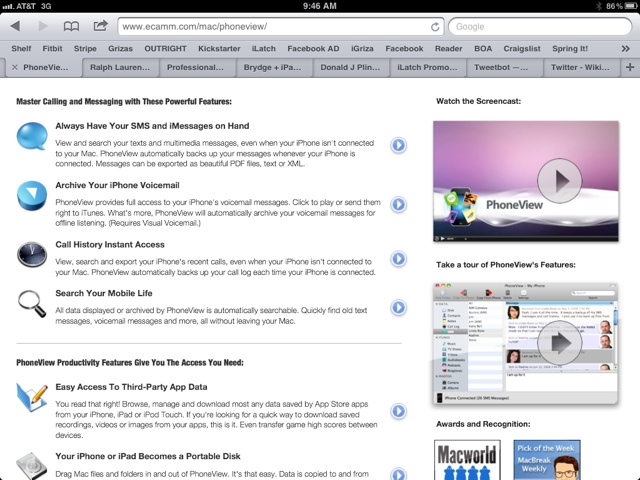Tap the battery 86% status indicator
Viewport: 640px width, 480px height.
click(620, 6)
